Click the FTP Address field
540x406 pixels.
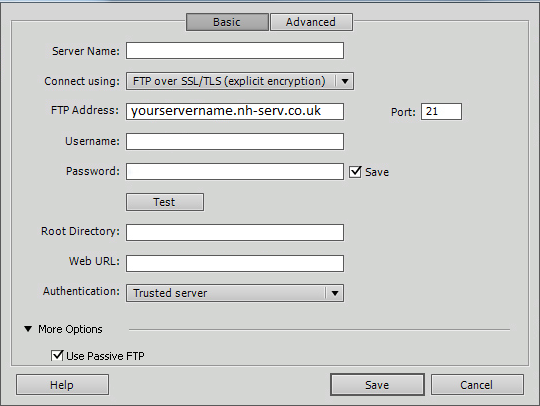point(235,111)
